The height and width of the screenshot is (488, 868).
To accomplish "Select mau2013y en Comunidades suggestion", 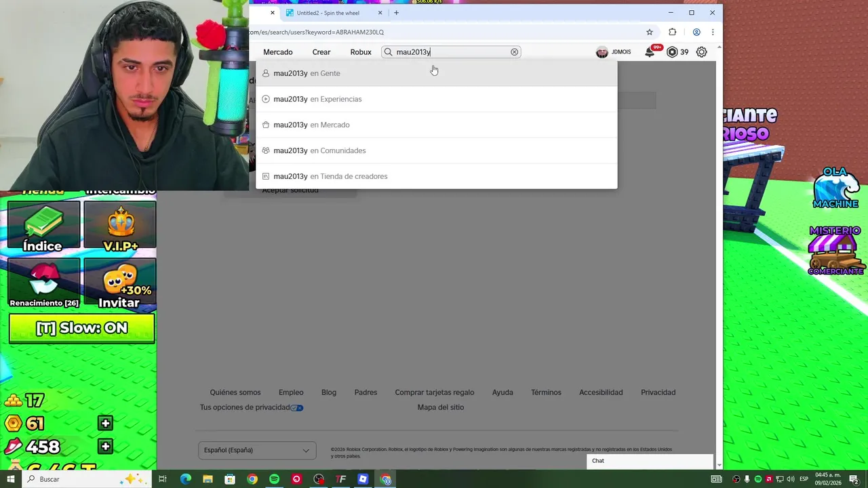I will tap(437, 150).
